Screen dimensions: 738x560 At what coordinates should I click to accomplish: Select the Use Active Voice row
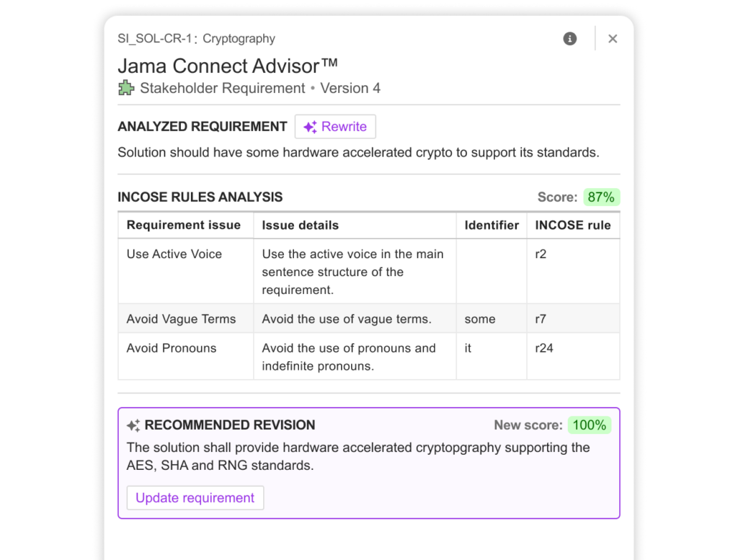tap(369, 272)
